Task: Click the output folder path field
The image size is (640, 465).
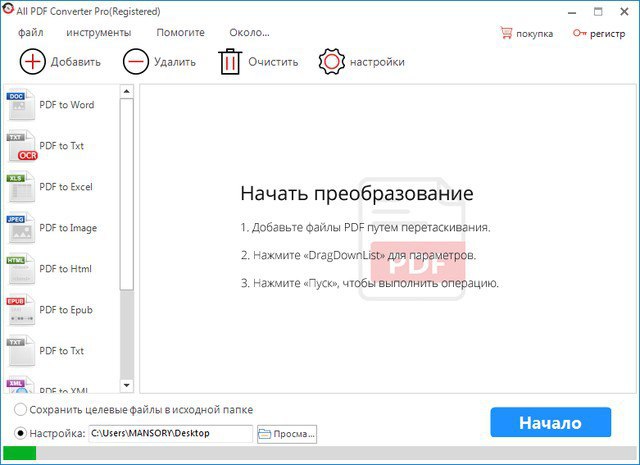Action: 171,434
